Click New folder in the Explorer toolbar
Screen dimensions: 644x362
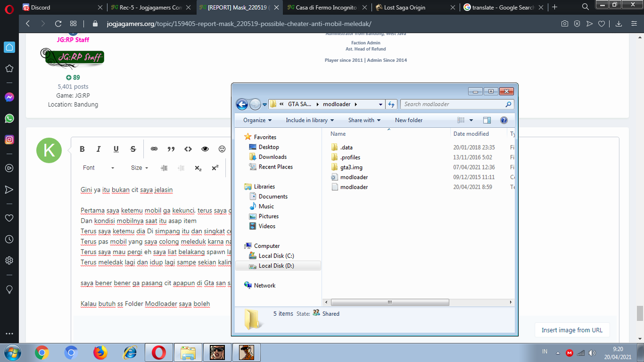pyautogui.click(x=409, y=120)
